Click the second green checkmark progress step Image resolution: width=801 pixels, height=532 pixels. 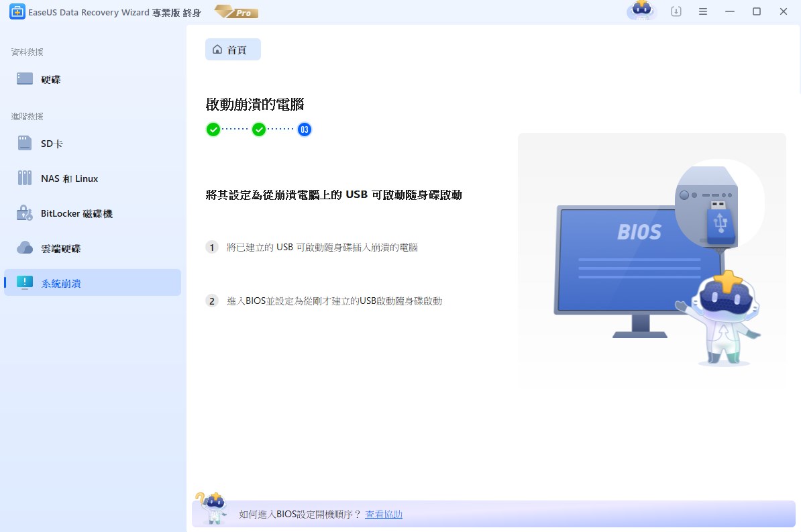click(258, 129)
